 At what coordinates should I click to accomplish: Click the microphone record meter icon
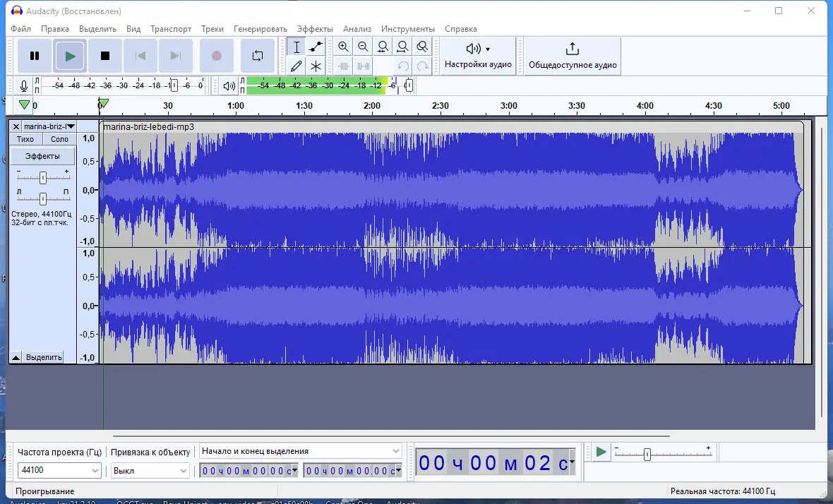(23, 85)
